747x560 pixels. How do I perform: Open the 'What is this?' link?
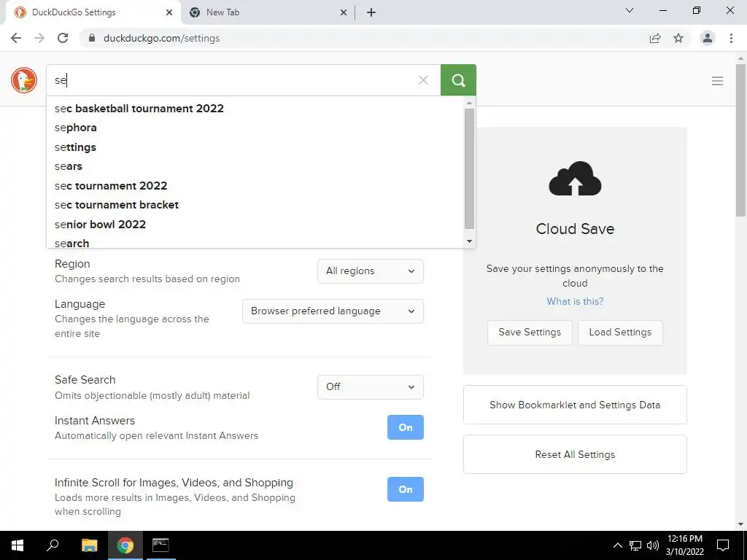pyautogui.click(x=575, y=301)
